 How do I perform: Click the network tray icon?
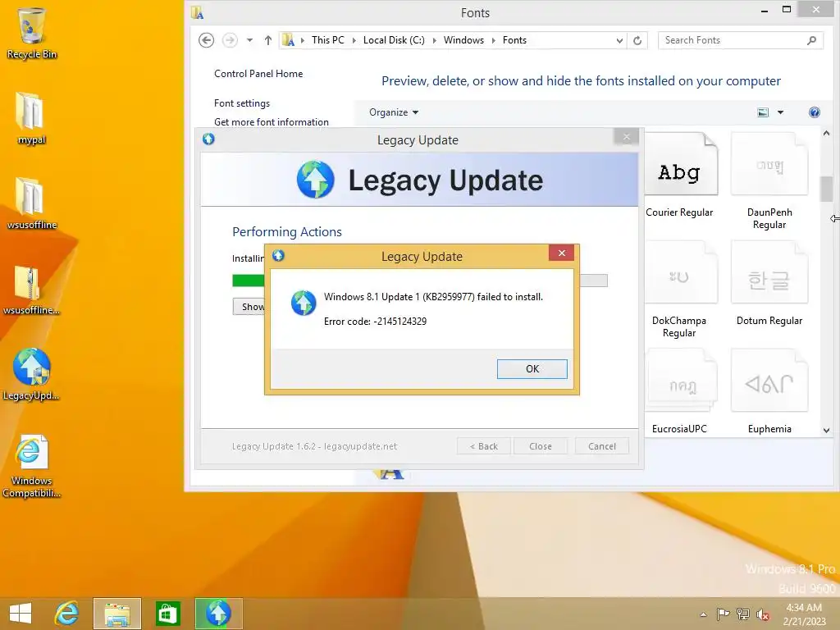(x=743, y=614)
